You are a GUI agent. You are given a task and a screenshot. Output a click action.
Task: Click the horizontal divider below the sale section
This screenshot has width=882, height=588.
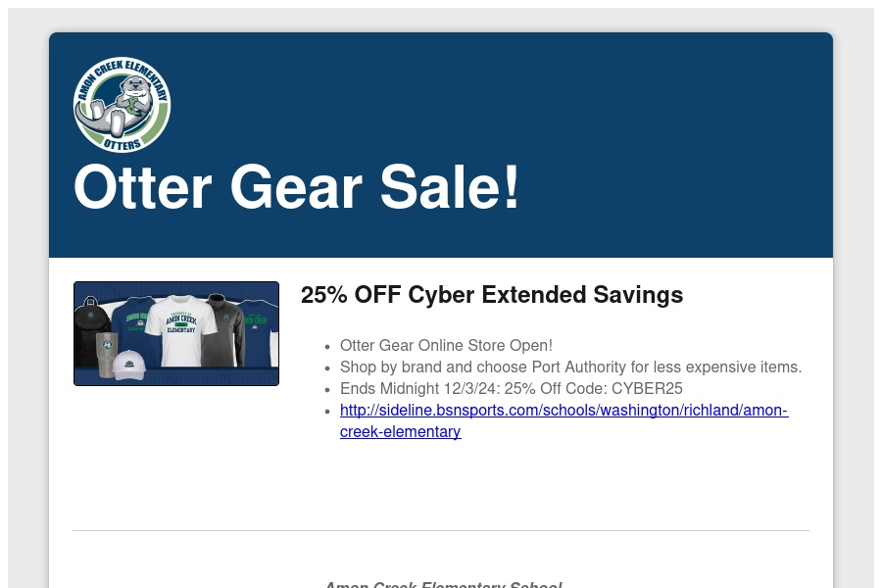441,530
